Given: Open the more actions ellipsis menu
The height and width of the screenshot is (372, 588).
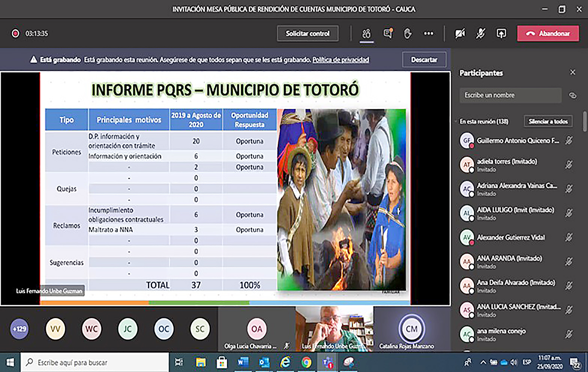Looking at the screenshot, I should 428,34.
